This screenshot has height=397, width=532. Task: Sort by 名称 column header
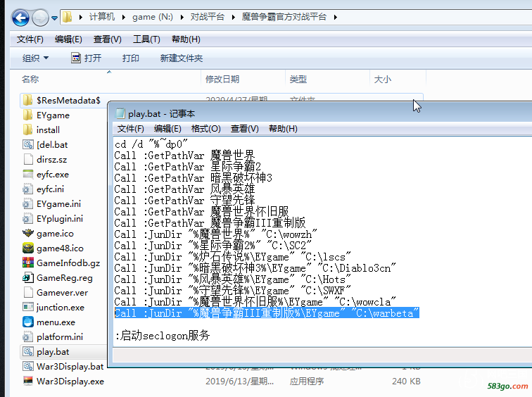(x=30, y=80)
